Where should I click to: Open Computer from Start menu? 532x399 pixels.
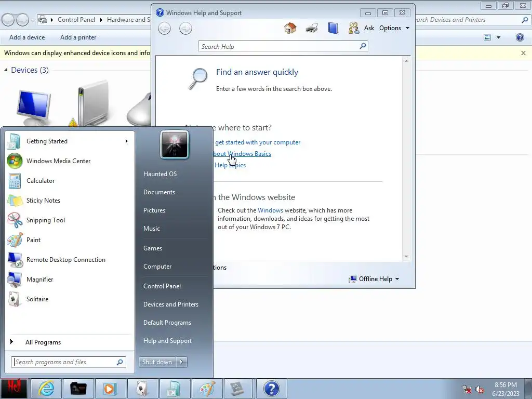coord(157,267)
